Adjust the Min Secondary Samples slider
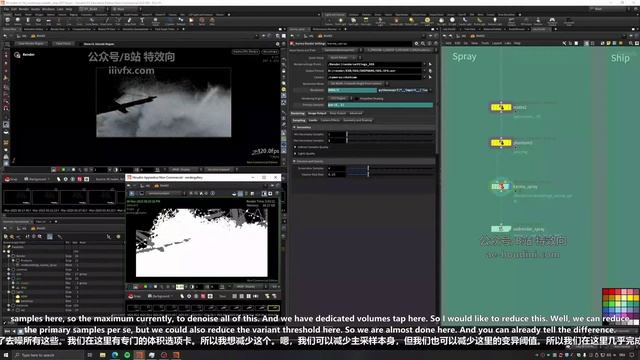 (390, 134)
